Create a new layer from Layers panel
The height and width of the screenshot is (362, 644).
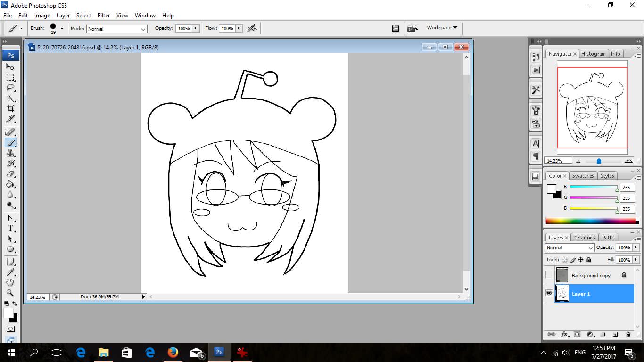(615, 334)
